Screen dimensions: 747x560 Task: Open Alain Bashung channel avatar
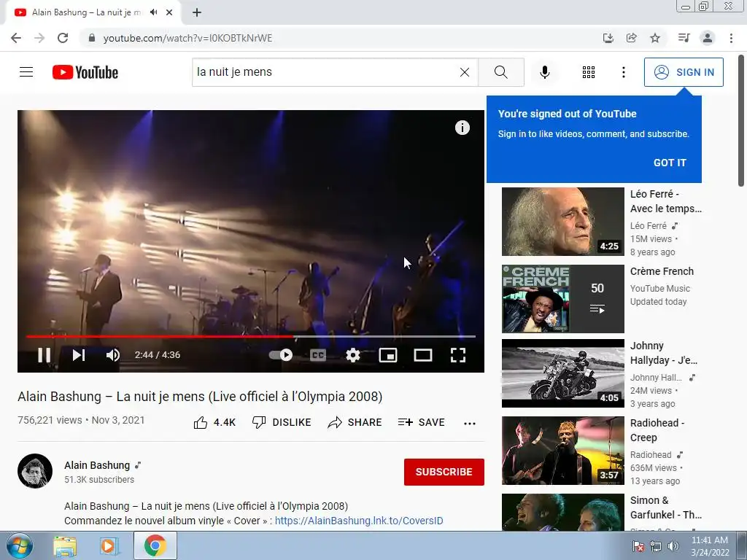point(35,471)
